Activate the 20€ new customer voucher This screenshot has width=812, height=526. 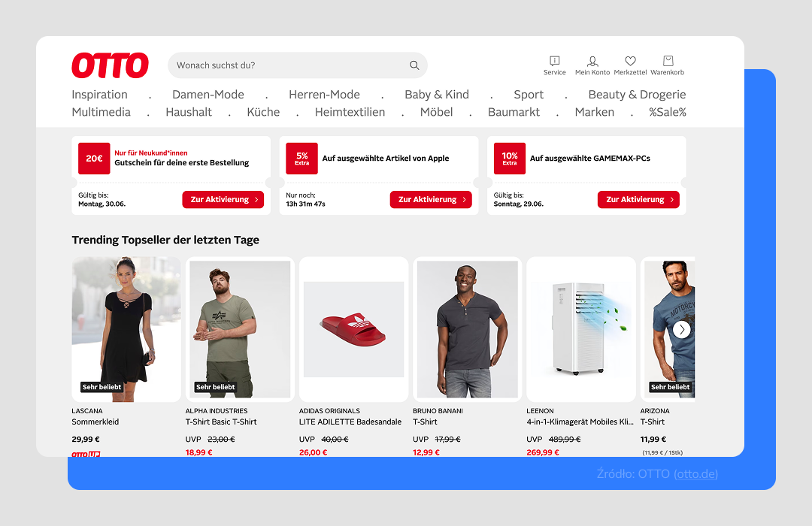[x=223, y=200]
